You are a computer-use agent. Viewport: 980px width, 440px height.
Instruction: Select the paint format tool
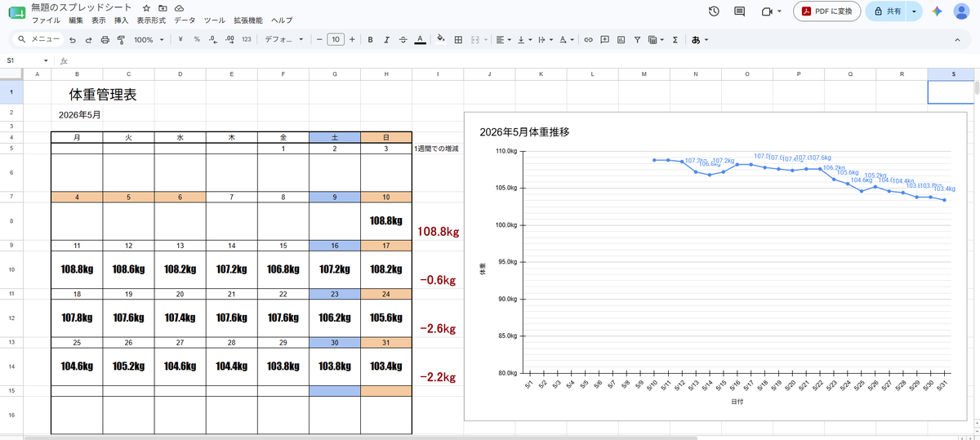[x=121, y=39]
